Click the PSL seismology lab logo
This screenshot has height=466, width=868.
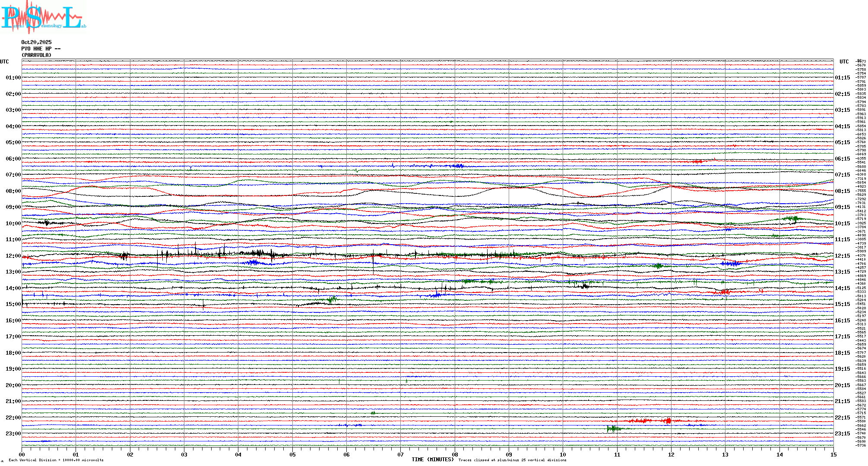coord(43,17)
